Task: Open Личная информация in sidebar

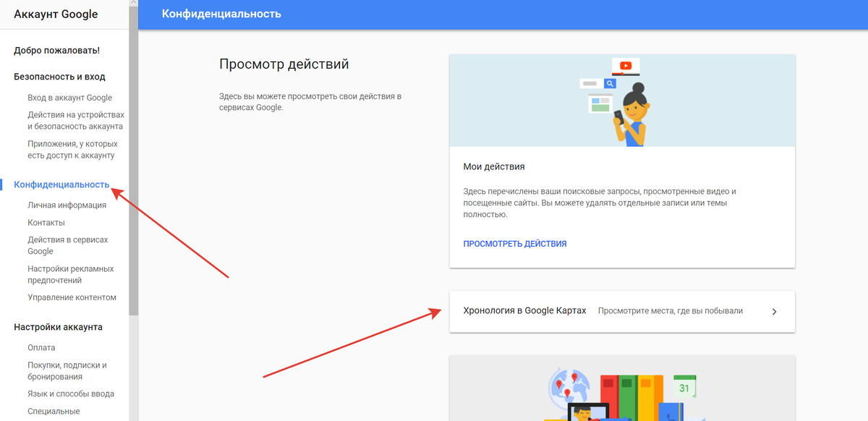Action: coord(67,205)
